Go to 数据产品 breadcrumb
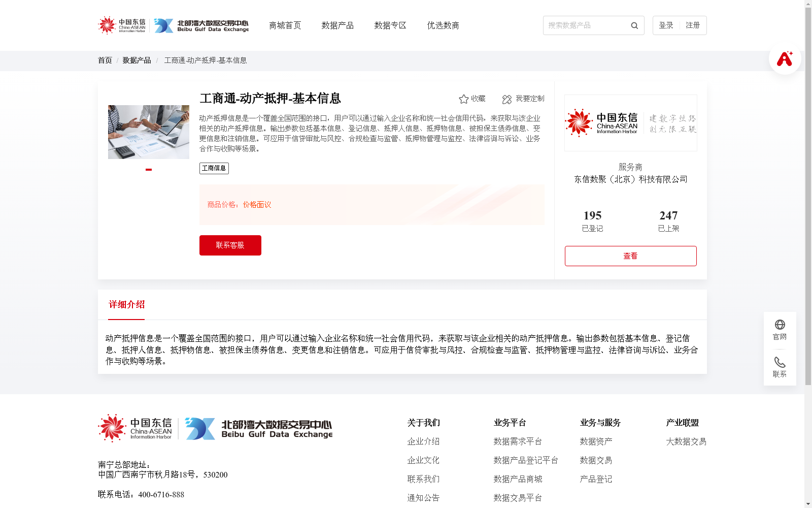This screenshot has width=812, height=508. click(137, 60)
